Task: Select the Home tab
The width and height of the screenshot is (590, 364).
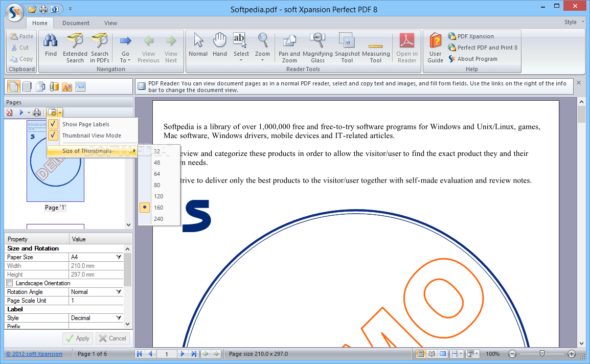Action: pyautogui.click(x=40, y=23)
